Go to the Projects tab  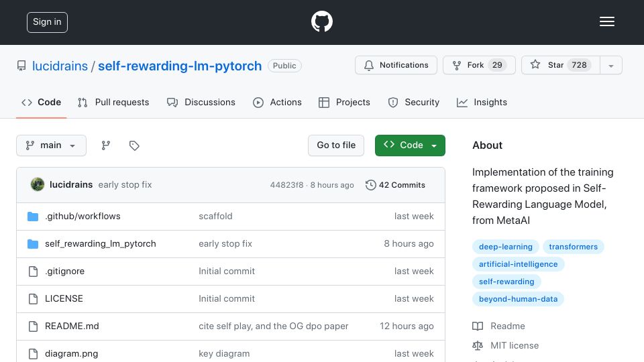pos(344,102)
